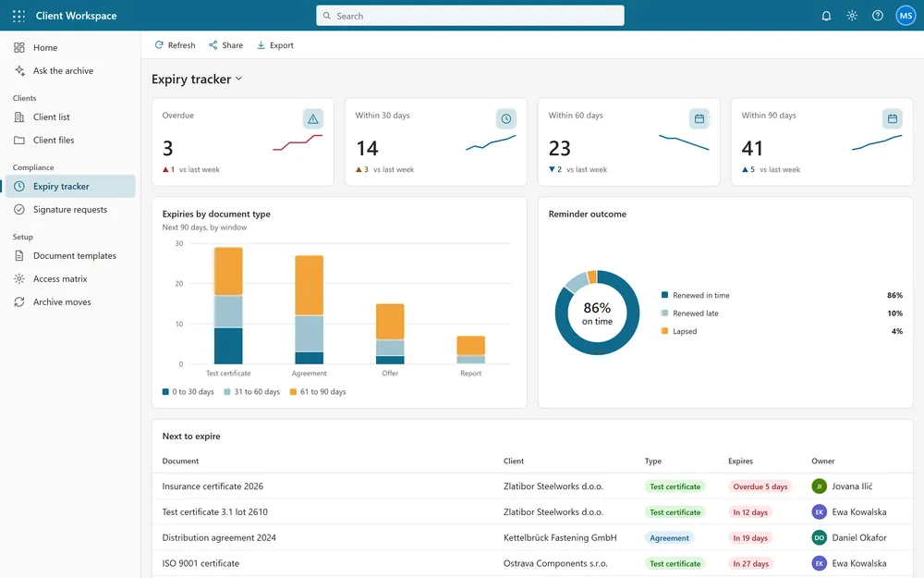Click the Ask the archive sparkle icon
This screenshot has width=924, height=578.
(19, 71)
